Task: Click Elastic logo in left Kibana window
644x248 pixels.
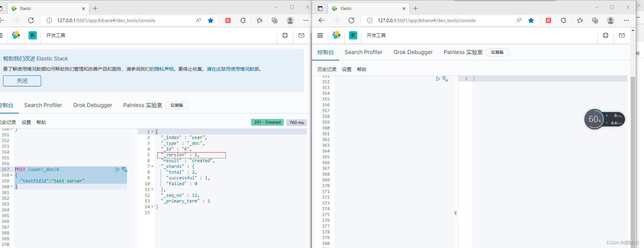Action: [x=16, y=35]
